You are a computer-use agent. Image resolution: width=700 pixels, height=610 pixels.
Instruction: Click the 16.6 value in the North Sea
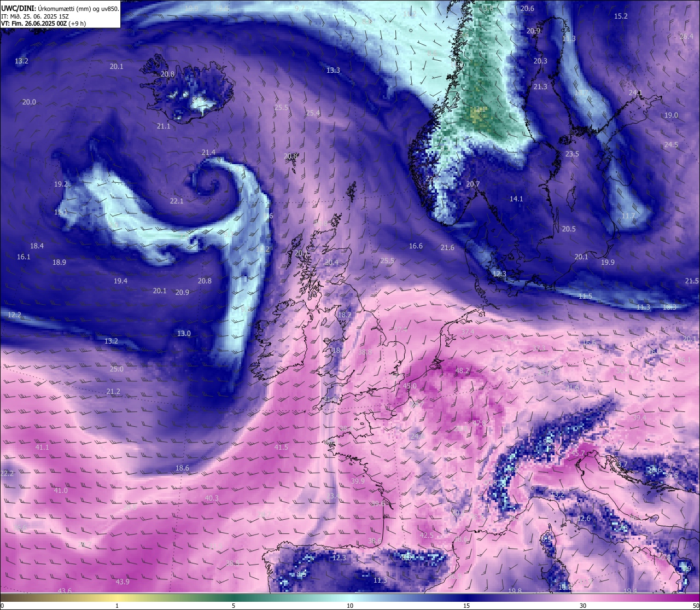coord(416,246)
